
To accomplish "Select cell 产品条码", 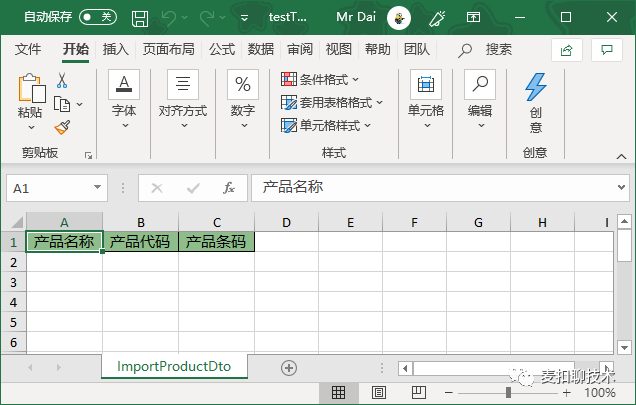I will [x=216, y=241].
